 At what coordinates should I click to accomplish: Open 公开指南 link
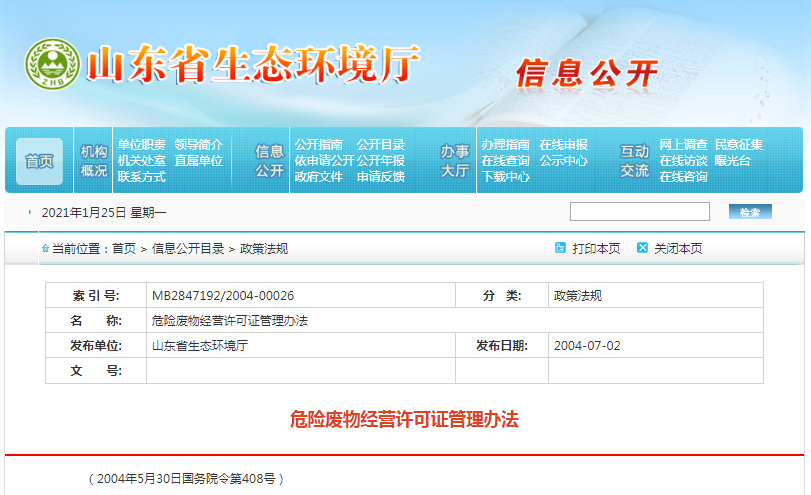tap(319, 144)
